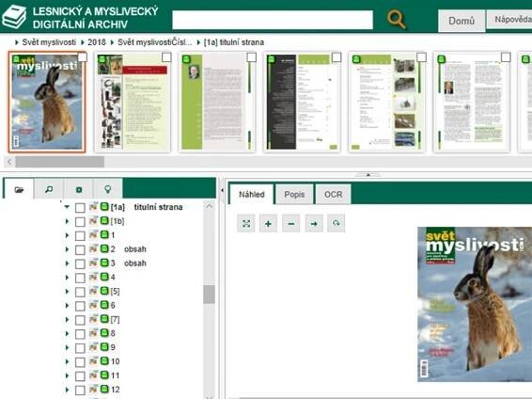Click page image icon on row 10

[x=94, y=361]
